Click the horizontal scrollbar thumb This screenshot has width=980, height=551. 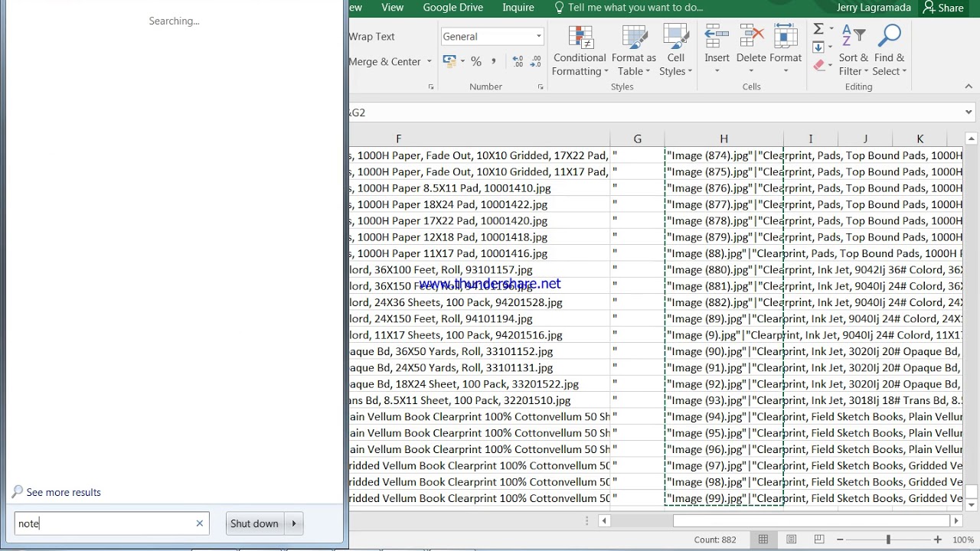coord(811,521)
